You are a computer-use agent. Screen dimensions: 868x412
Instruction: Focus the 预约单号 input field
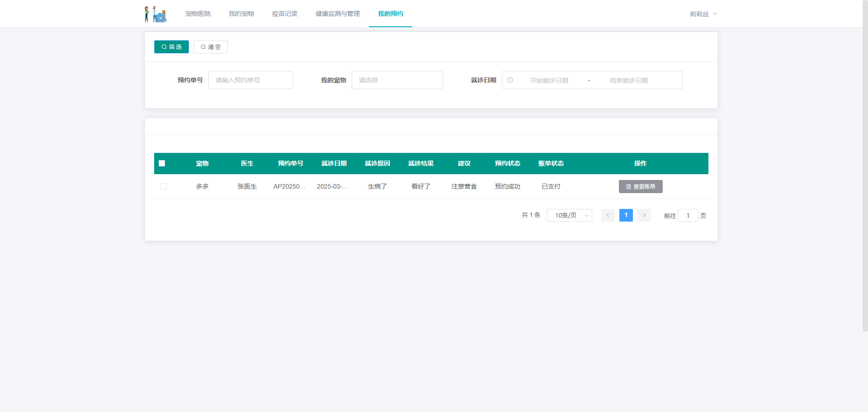pos(250,80)
